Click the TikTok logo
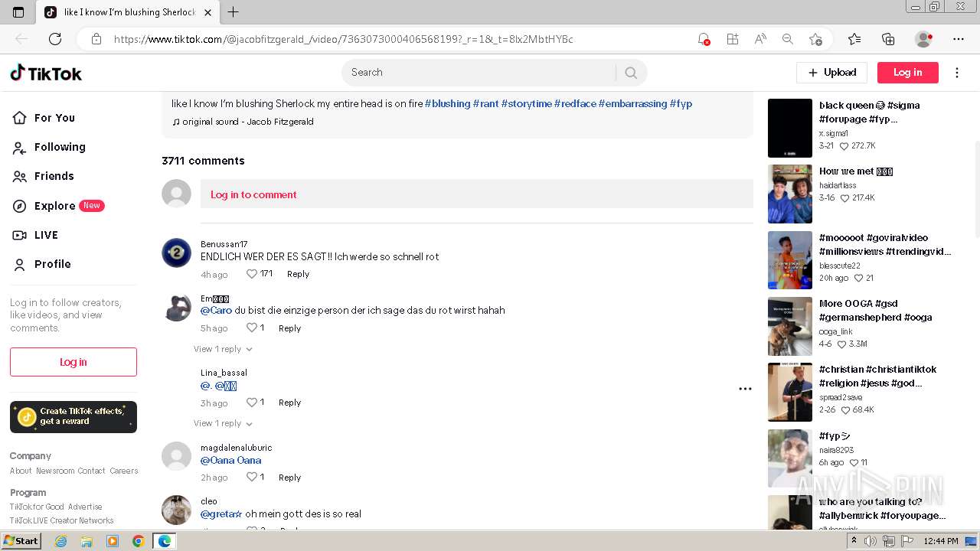The image size is (980, 551). (46, 73)
